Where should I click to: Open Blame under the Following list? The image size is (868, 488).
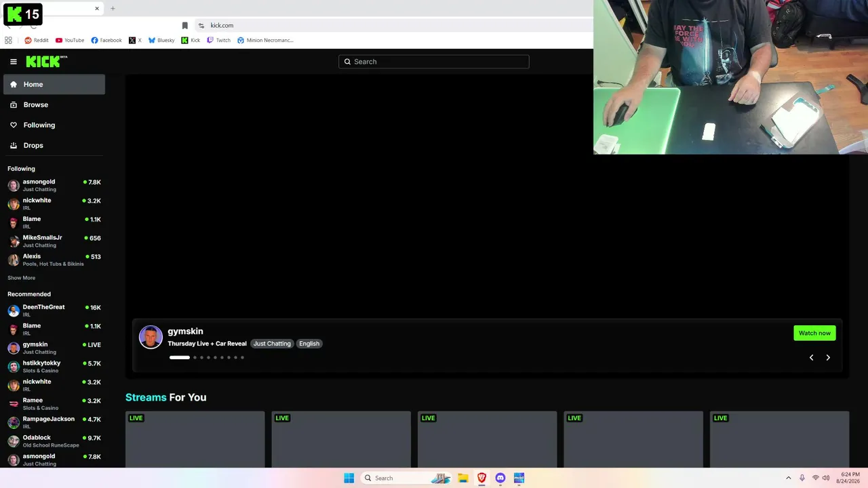coord(54,222)
